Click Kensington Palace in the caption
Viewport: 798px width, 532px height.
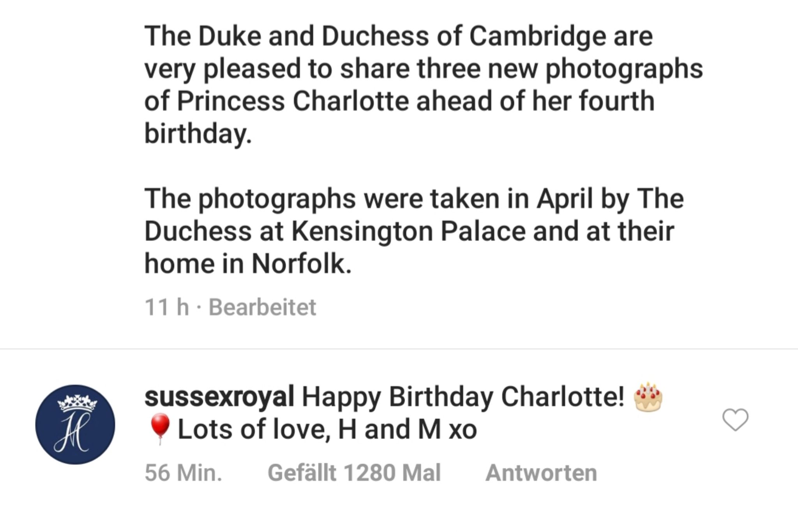[408, 231]
